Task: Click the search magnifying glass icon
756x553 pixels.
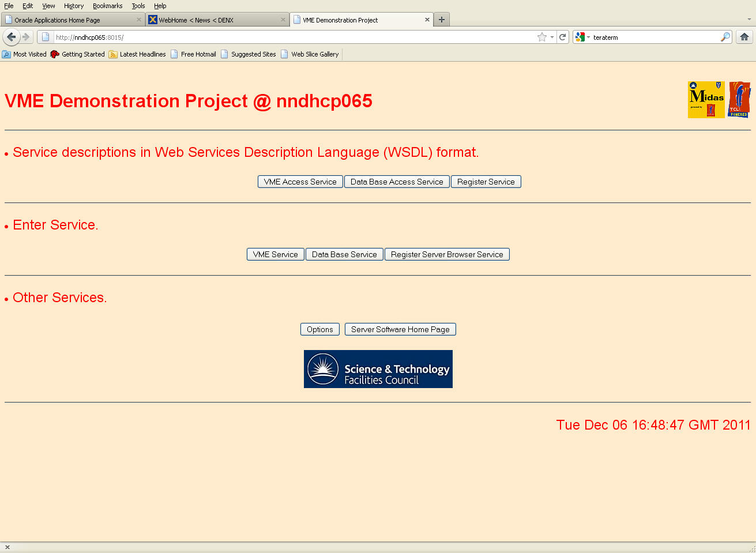Action: (725, 37)
